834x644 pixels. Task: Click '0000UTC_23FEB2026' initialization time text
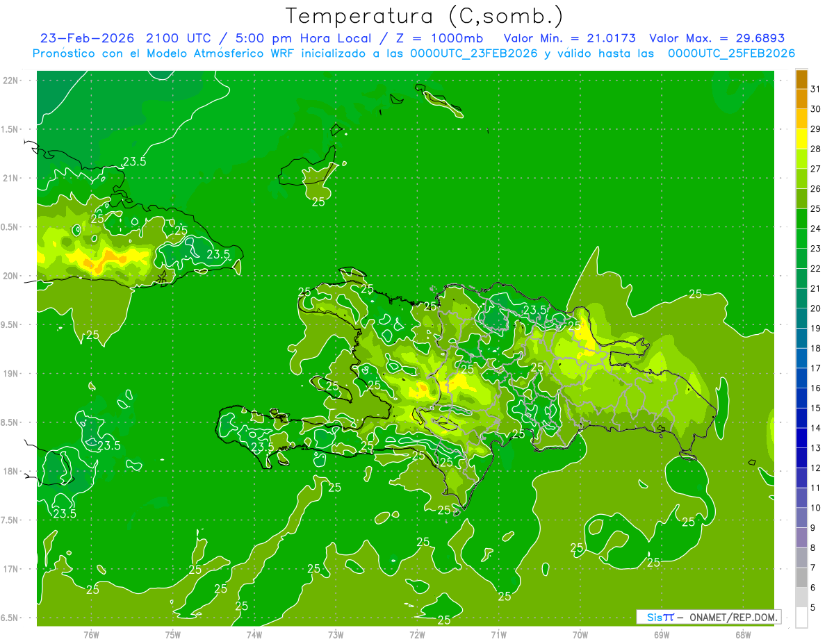coord(473,53)
